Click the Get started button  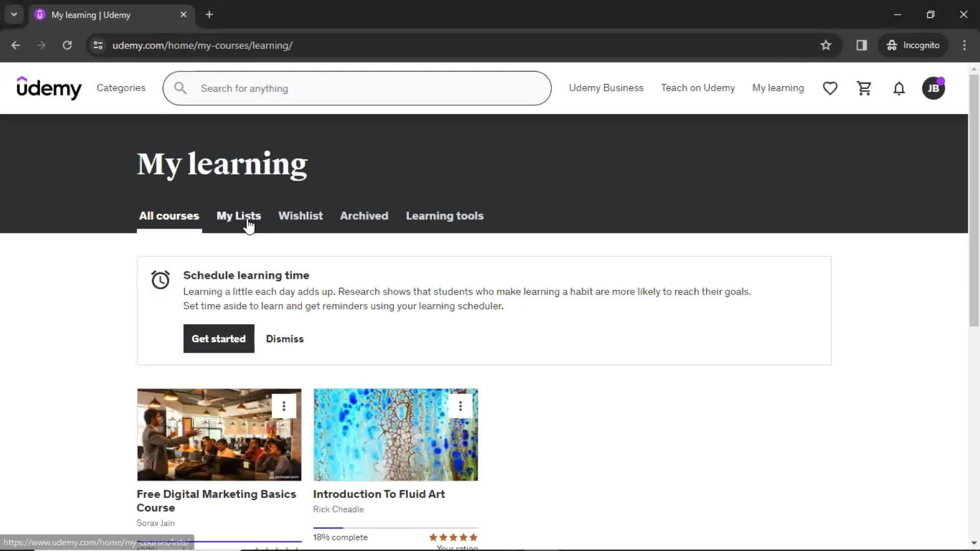(219, 338)
